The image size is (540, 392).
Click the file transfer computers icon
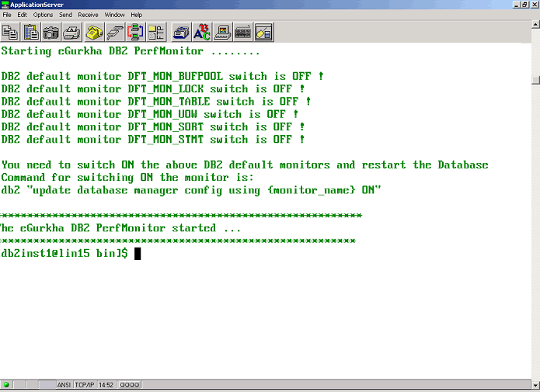pyautogui.click(x=135, y=33)
